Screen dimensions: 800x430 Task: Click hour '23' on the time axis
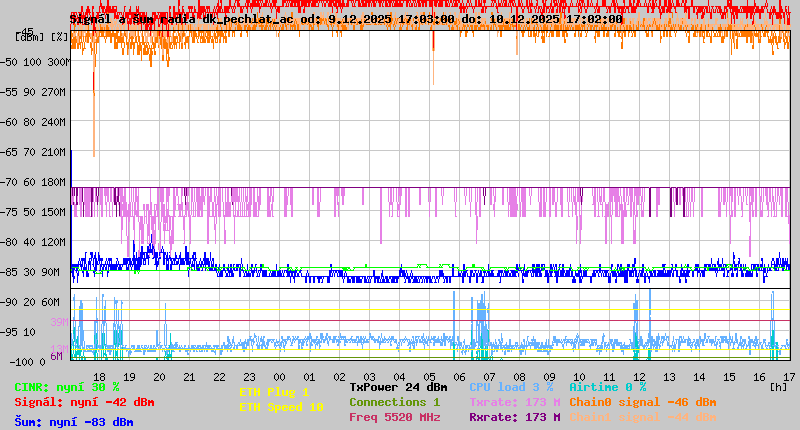coord(249,377)
